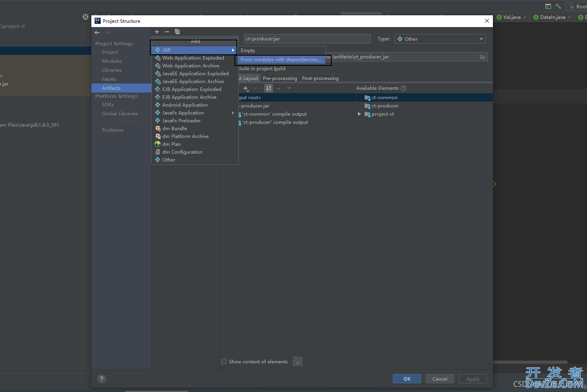587x392 pixels.
Task: Click the copy artifact icon
Action: point(177,32)
